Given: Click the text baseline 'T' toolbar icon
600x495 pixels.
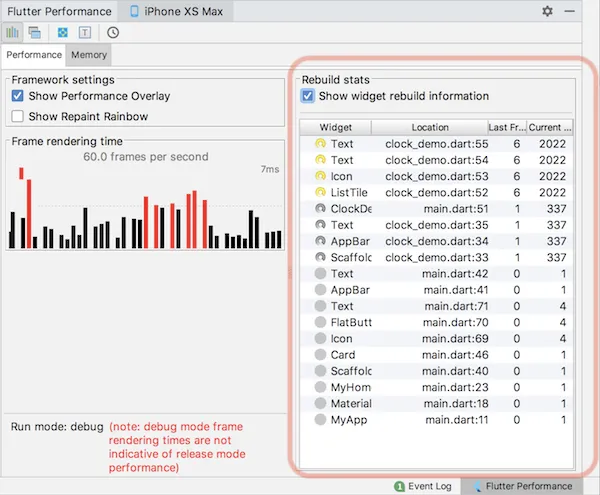Looking at the screenshot, I should pyautogui.click(x=85, y=33).
